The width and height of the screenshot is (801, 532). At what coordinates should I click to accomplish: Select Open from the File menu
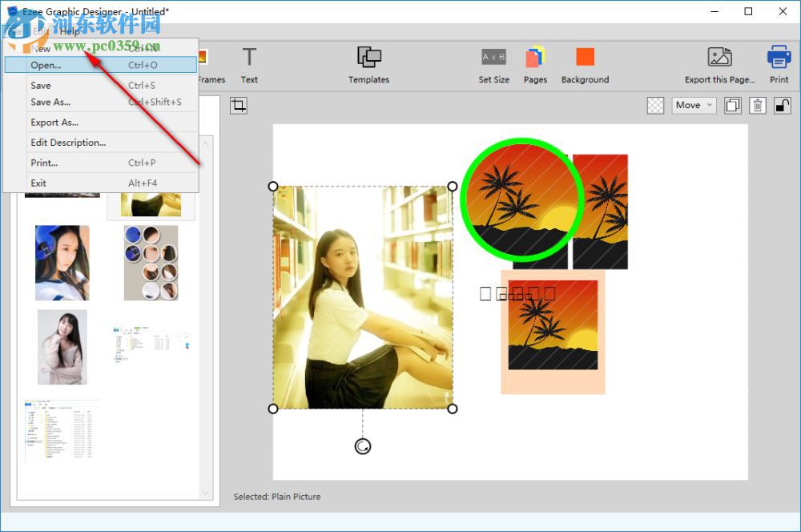pyautogui.click(x=48, y=65)
